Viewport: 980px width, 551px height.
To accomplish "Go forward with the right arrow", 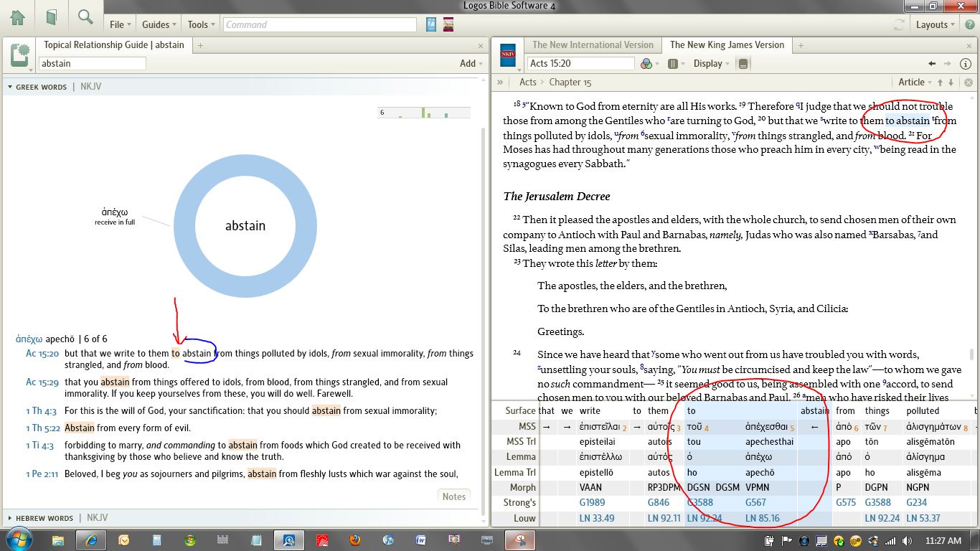I will [948, 63].
